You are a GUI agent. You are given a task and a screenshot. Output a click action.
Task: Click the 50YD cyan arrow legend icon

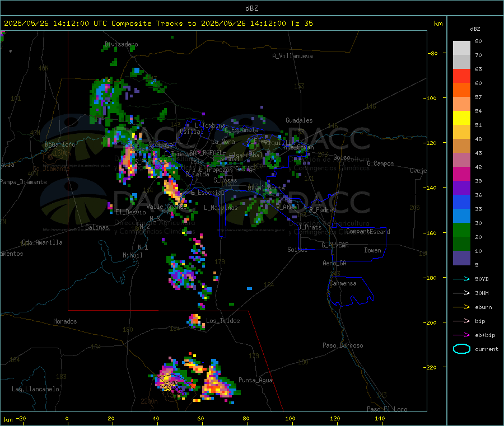(461, 279)
